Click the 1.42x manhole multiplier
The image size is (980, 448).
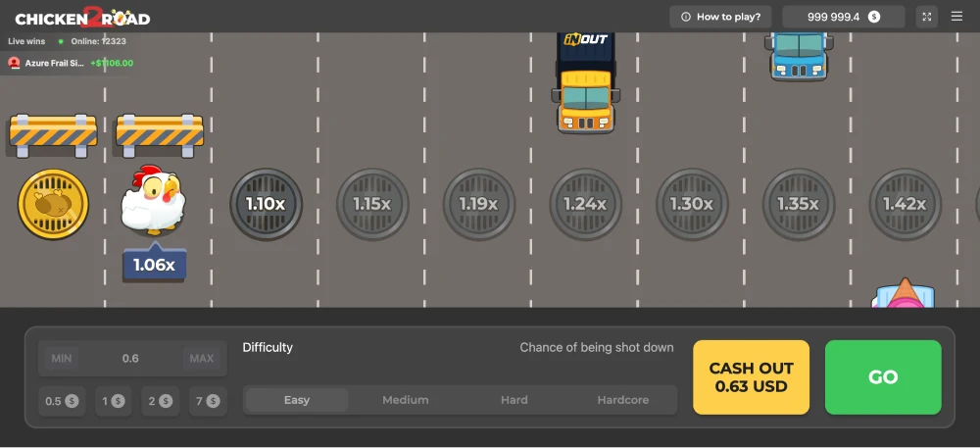[905, 204]
